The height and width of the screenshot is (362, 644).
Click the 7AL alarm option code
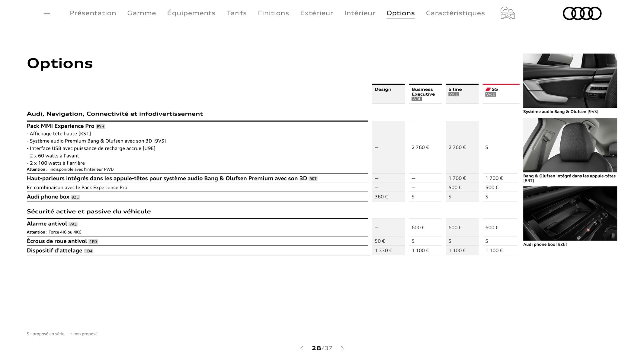click(73, 224)
